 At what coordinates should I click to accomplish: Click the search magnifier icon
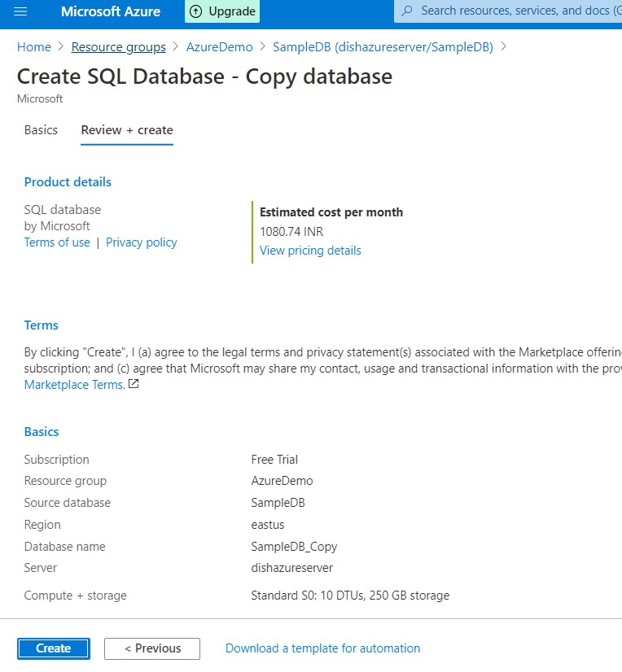[407, 11]
